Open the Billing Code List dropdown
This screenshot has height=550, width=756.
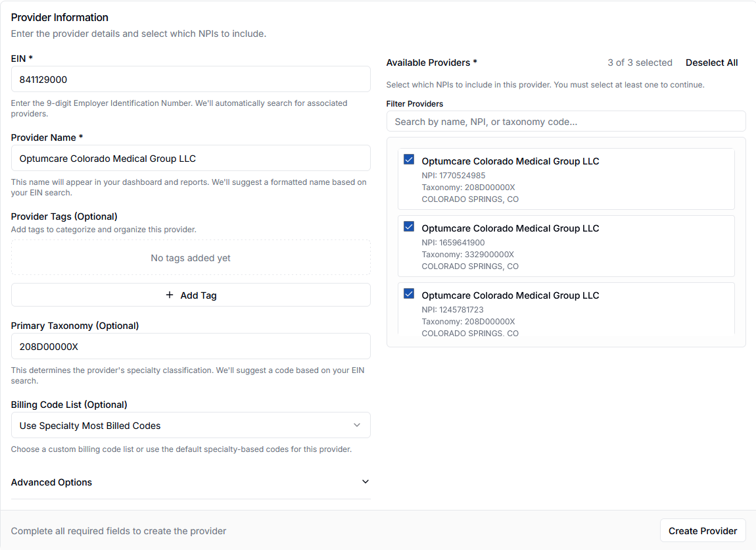tap(191, 425)
